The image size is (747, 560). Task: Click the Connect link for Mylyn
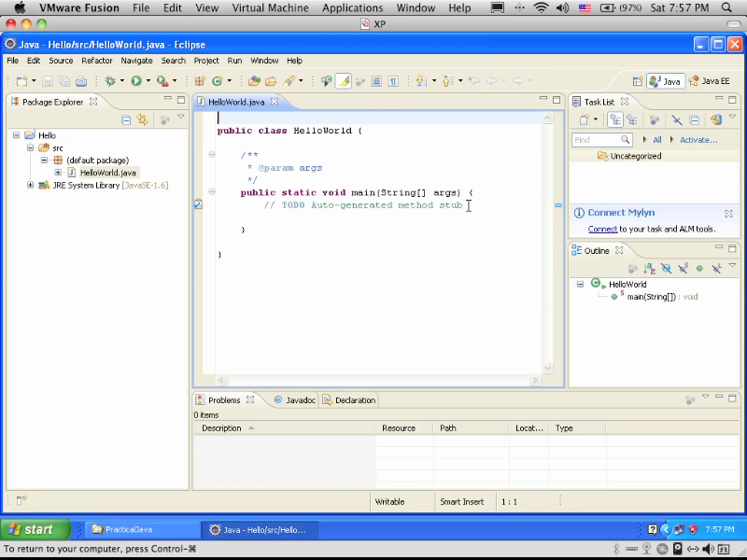tap(602, 229)
